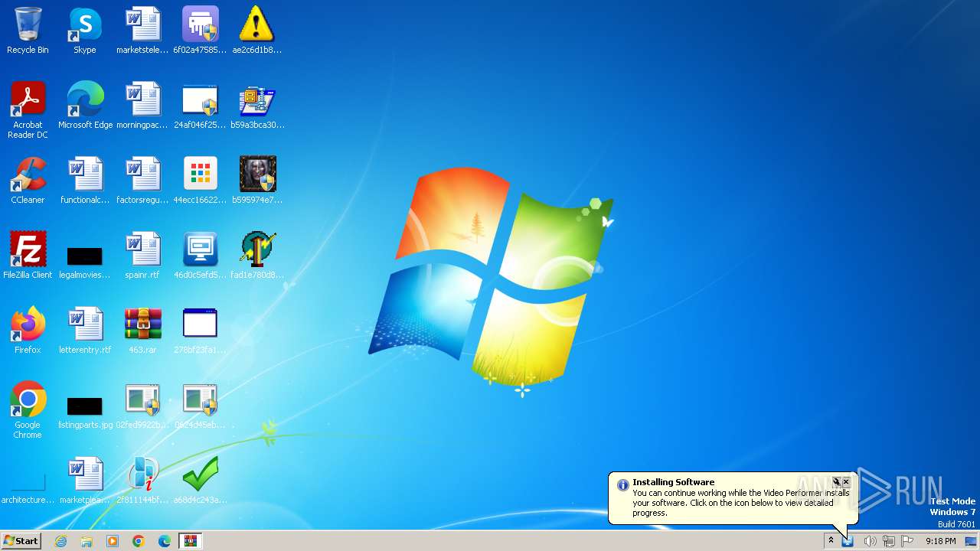Viewport: 980px width, 551px height.
Task: Switch to the WinRAR taskbar button
Action: 191,541
